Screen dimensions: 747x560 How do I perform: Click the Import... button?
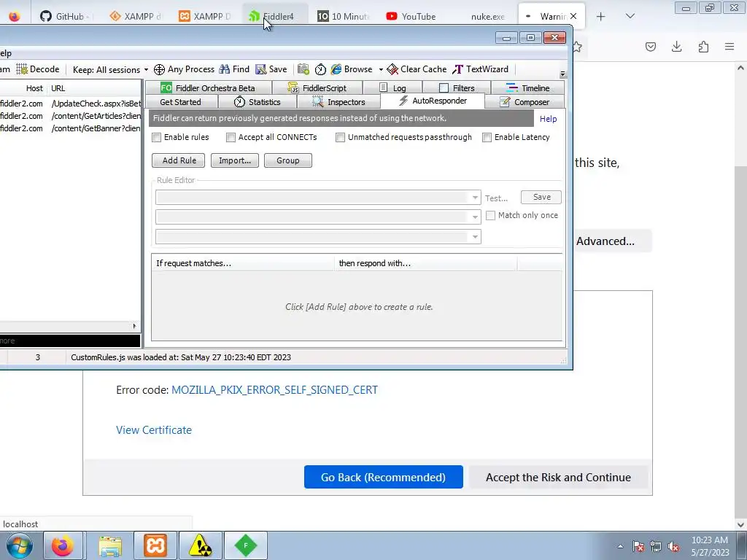tap(235, 160)
